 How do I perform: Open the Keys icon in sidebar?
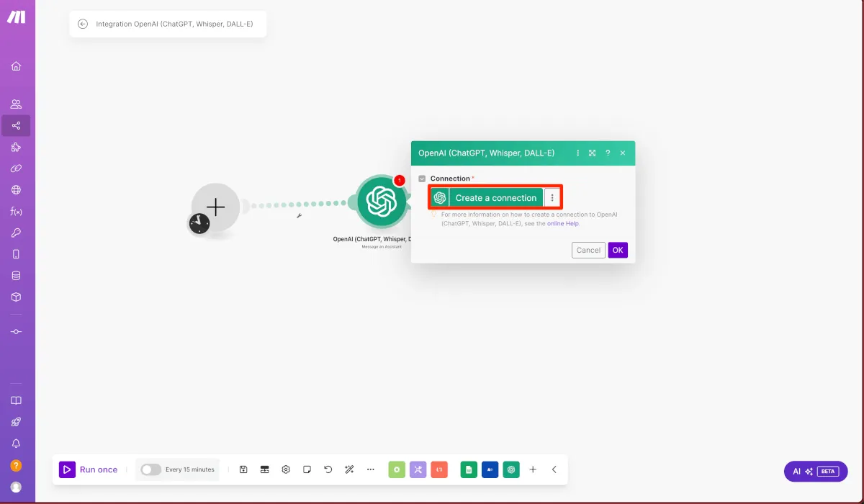pyautogui.click(x=16, y=233)
